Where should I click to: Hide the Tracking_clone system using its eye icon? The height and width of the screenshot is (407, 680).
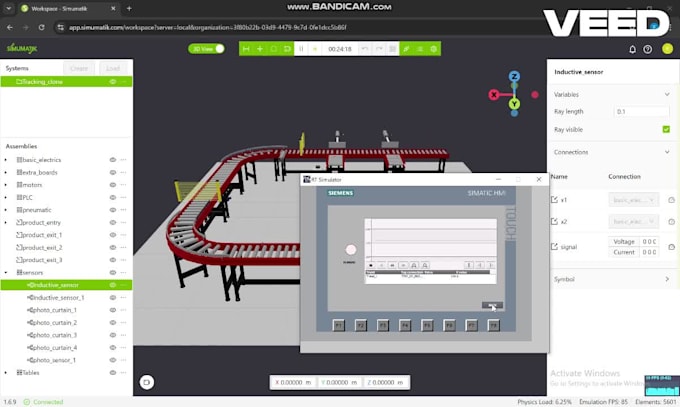click(x=112, y=82)
